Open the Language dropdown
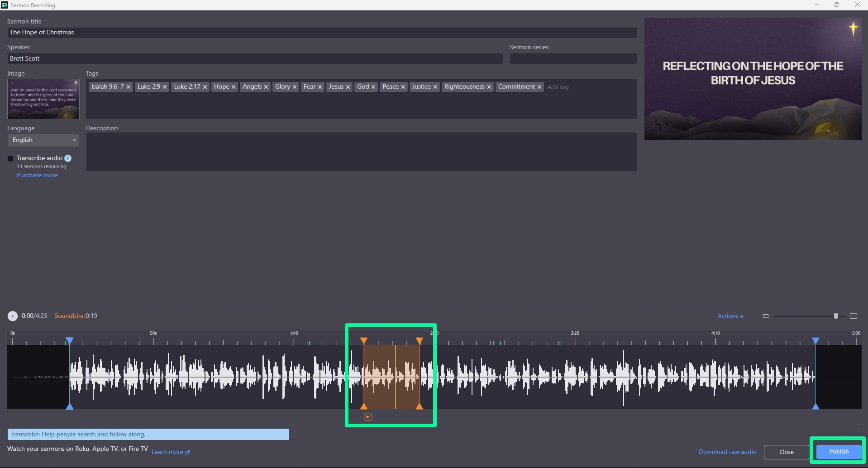The image size is (868, 468). (43, 140)
